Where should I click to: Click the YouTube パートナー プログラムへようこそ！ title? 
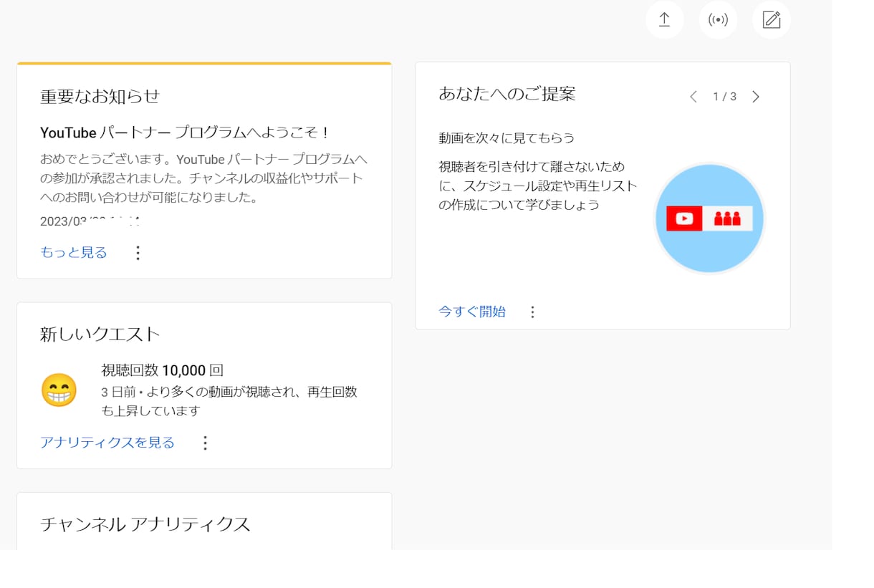click(x=185, y=132)
